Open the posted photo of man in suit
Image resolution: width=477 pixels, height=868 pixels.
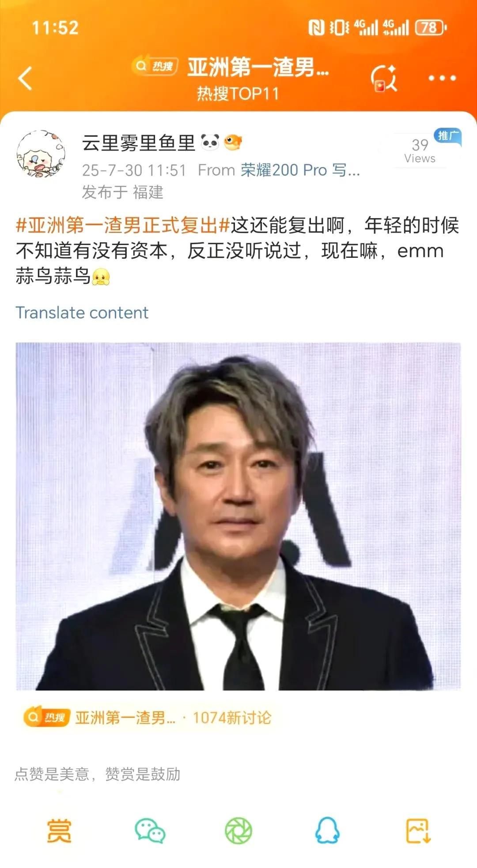(238, 516)
